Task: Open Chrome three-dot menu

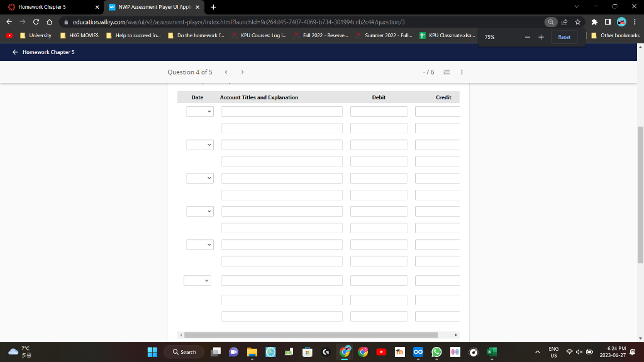Action: pos(635,22)
